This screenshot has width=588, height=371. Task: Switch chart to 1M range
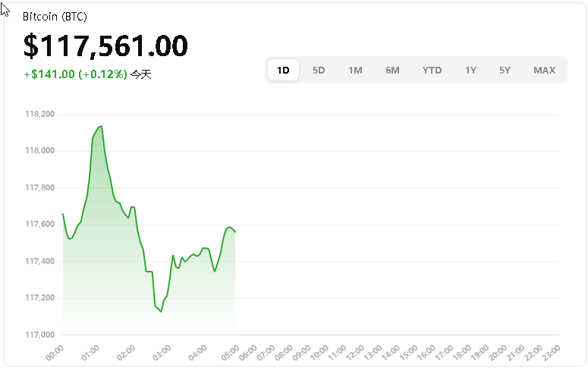point(355,71)
